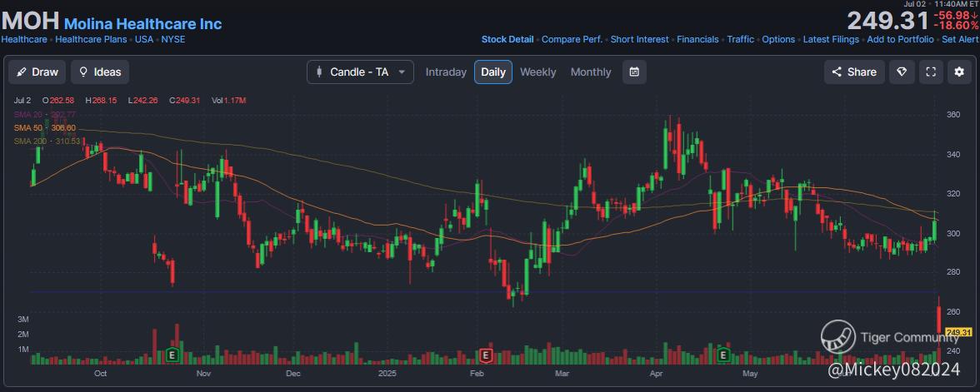Click Set Alert link
Image resolution: width=980 pixels, height=392 pixels.
click(960, 39)
